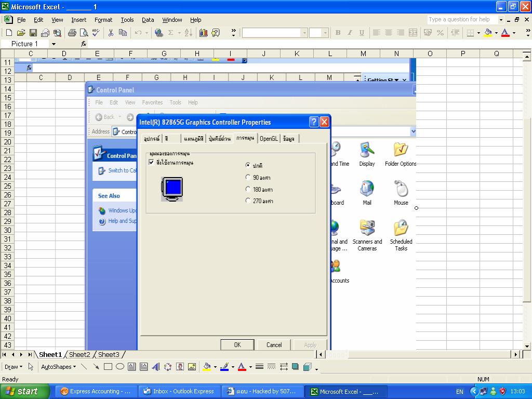This screenshot has height=399, width=532.
Task: Click the Center alignment icon
Action: pos(389,33)
